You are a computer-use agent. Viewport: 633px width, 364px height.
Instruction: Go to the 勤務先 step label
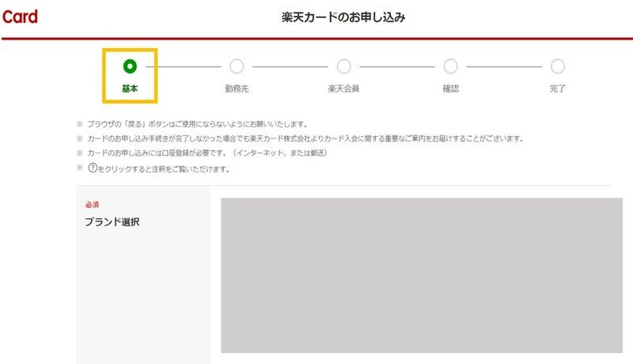[x=237, y=89]
